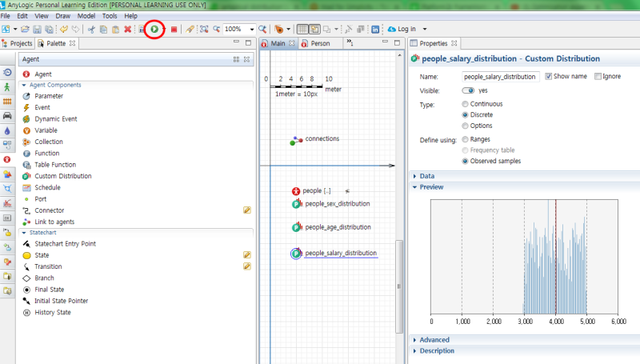Open the File menu
This screenshot has height=364, width=640.
point(6,16)
